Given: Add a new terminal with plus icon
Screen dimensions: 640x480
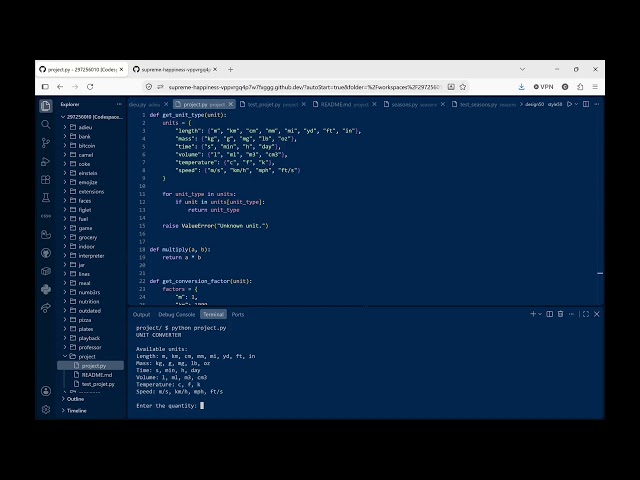Looking at the screenshot, I should tap(533, 314).
